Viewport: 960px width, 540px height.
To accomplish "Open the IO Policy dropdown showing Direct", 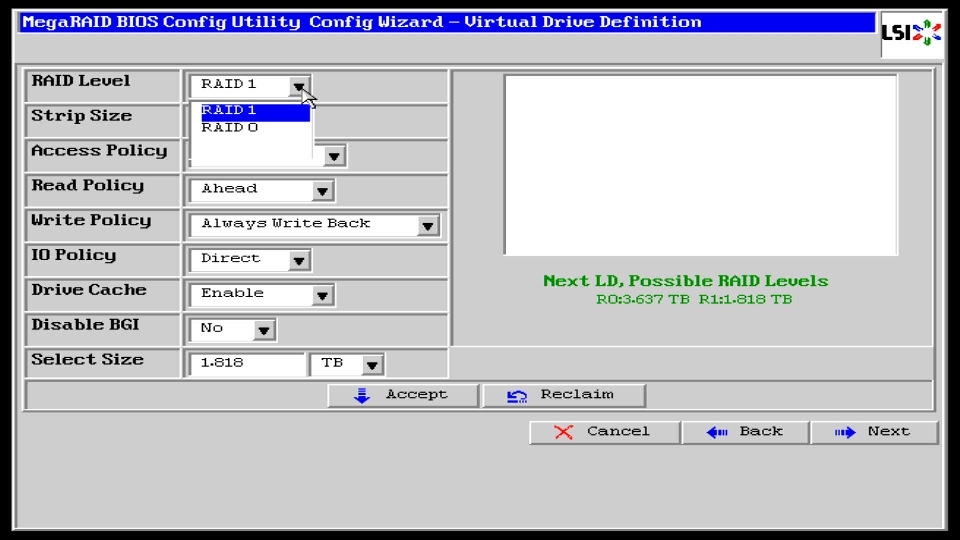I will (250, 260).
